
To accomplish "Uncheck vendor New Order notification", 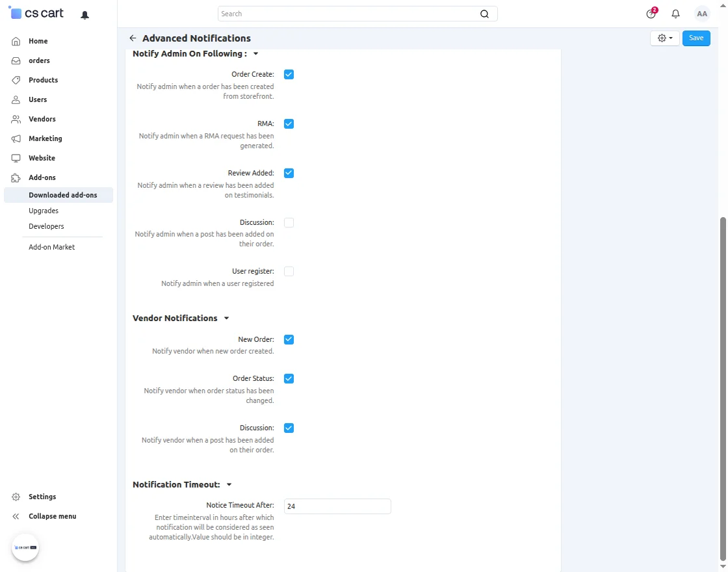I will (x=289, y=339).
